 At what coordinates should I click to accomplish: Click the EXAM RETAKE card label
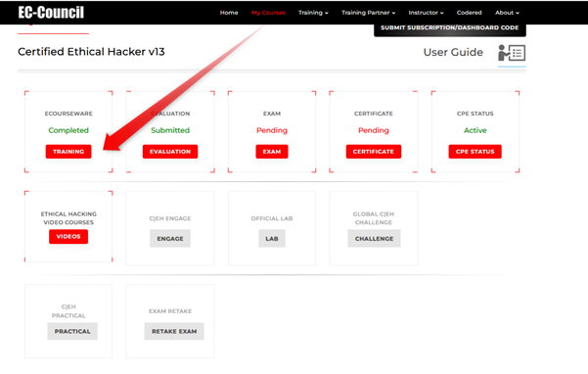(170, 311)
